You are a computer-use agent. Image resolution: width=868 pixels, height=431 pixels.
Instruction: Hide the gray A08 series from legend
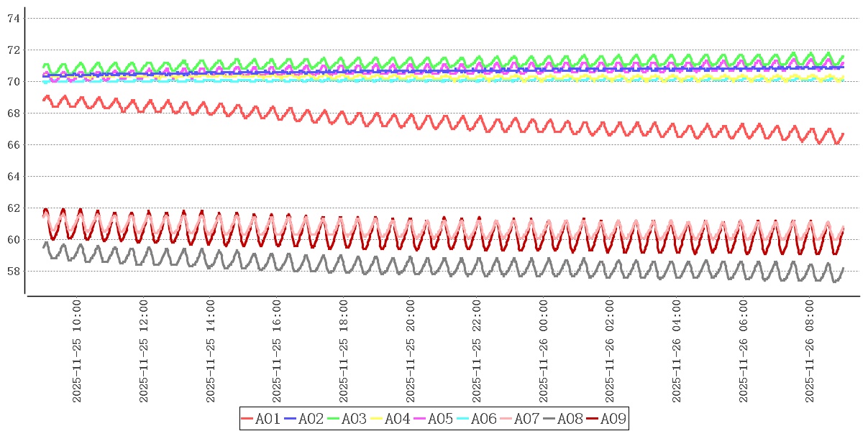pyautogui.click(x=570, y=419)
